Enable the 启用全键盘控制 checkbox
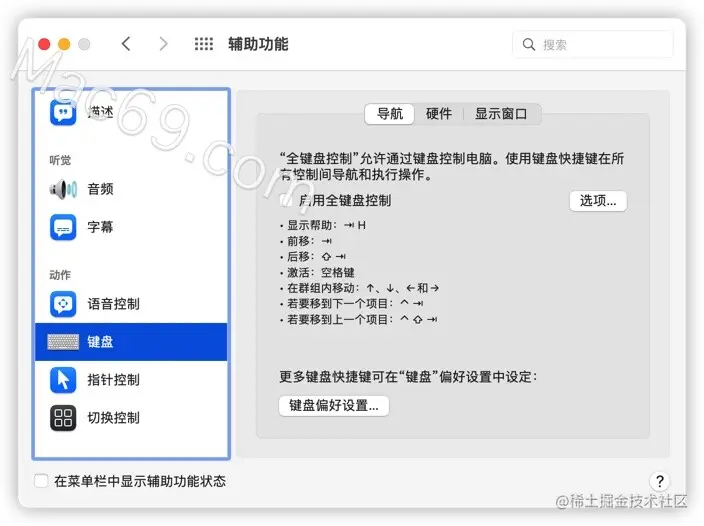The width and height of the screenshot is (704, 526). click(x=286, y=200)
